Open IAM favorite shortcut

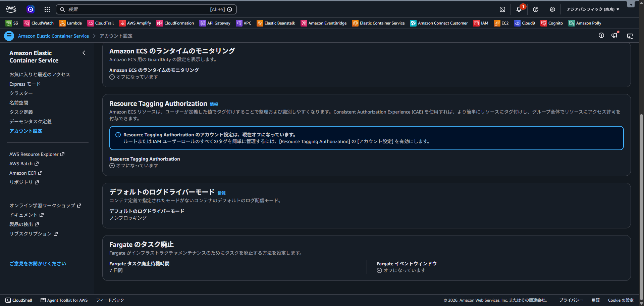click(481, 23)
